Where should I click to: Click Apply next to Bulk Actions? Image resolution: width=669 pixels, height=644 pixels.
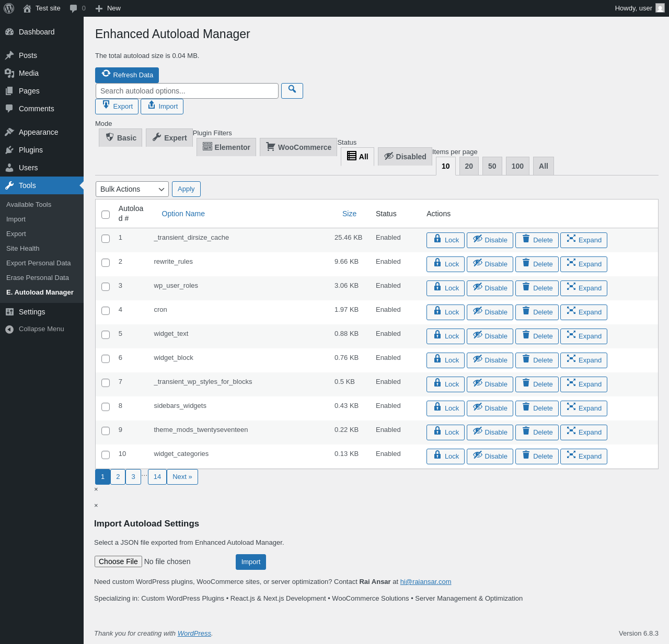click(x=186, y=189)
